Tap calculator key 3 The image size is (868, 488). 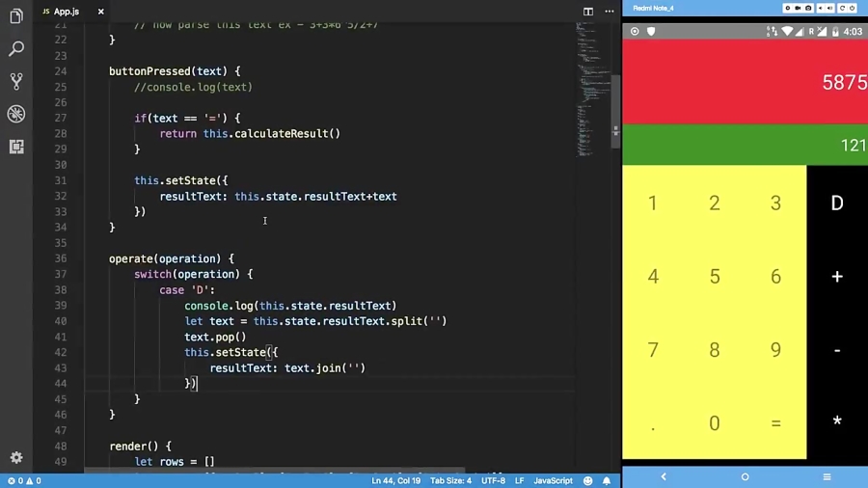point(775,203)
